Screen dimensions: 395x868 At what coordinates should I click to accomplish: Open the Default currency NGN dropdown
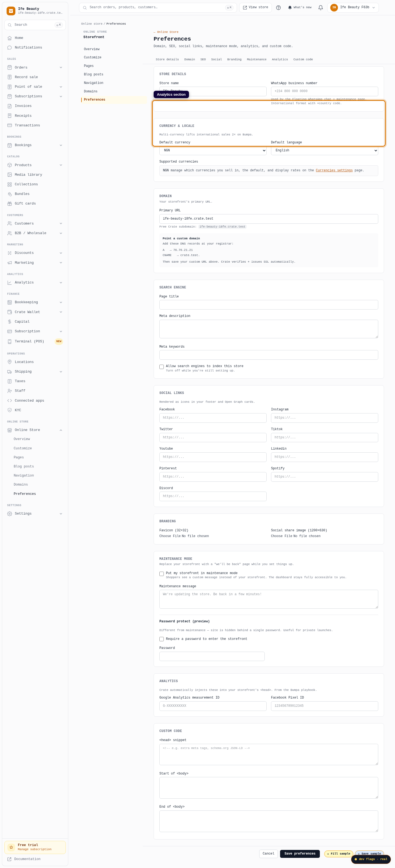point(213,150)
